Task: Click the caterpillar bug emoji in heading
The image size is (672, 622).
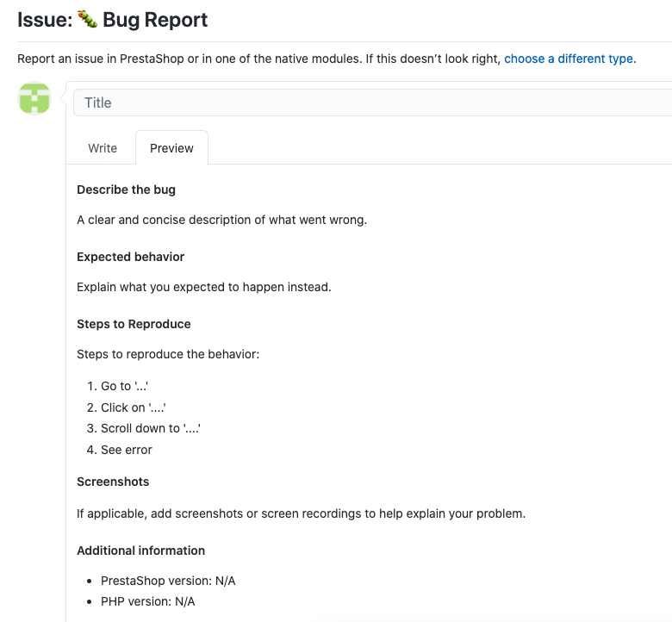Action: click(x=87, y=20)
